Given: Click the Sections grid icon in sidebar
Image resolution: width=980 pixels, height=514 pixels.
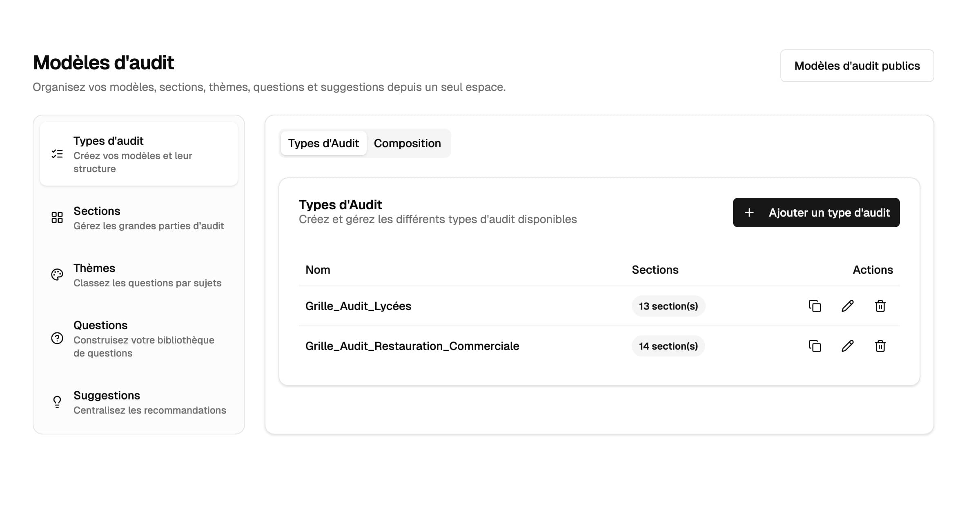Looking at the screenshot, I should pos(57,217).
